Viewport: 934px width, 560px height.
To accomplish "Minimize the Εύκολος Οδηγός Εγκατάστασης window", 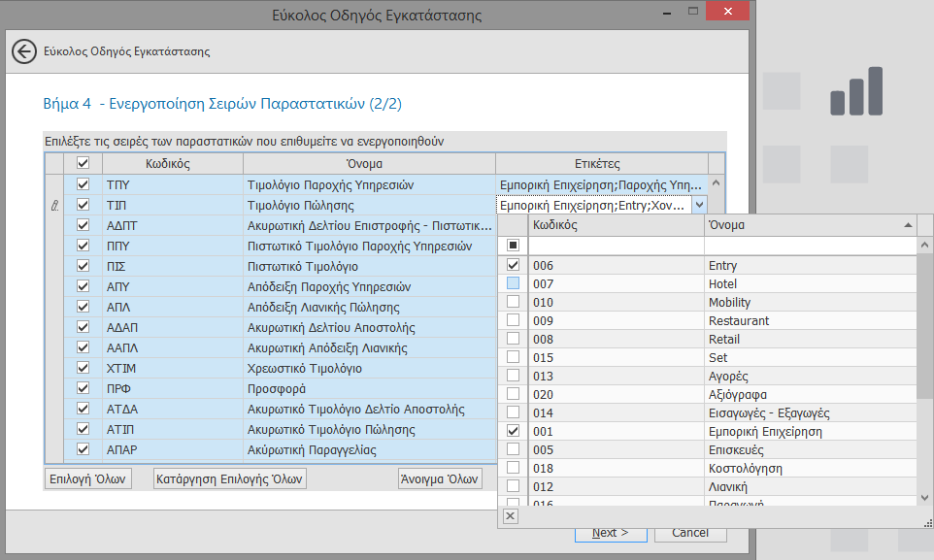I will (667, 12).
